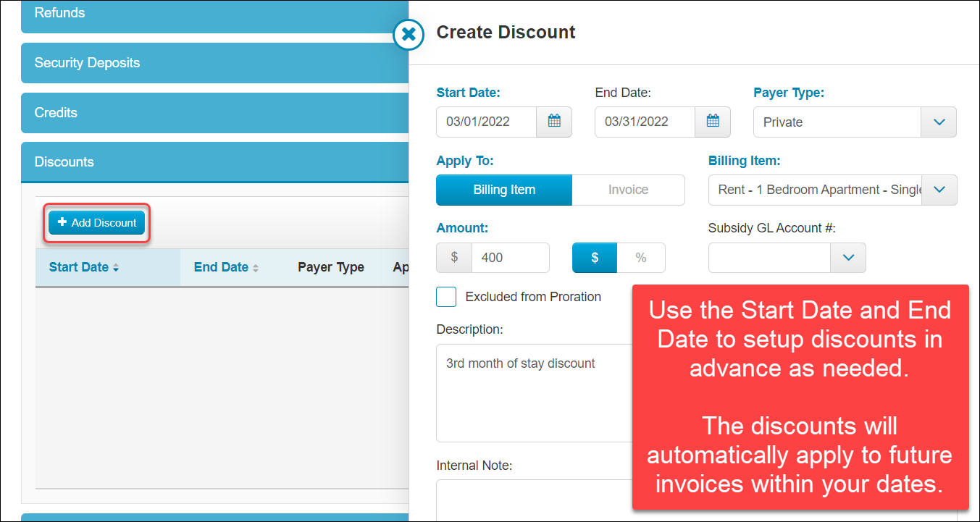Select Billing Item under Apply To
The height and width of the screenshot is (522, 980).
504,190
